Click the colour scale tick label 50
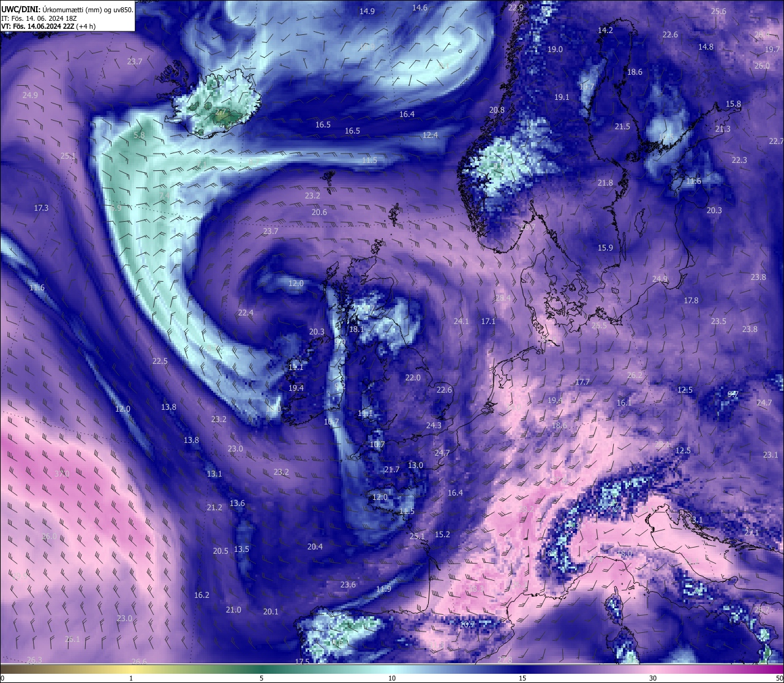 point(779,678)
